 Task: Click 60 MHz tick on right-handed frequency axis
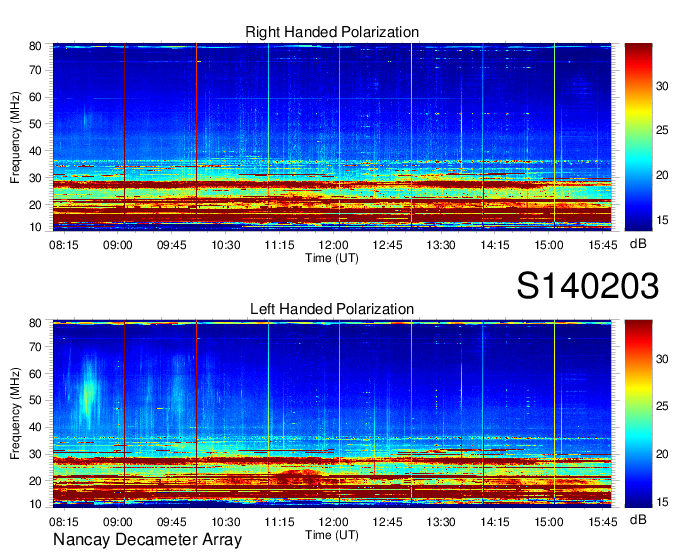click(x=35, y=97)
